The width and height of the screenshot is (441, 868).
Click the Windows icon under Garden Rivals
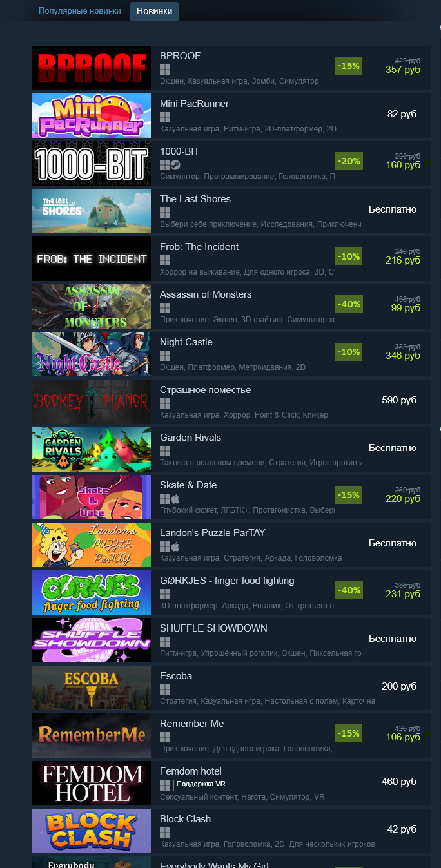(x=165, y=451)
